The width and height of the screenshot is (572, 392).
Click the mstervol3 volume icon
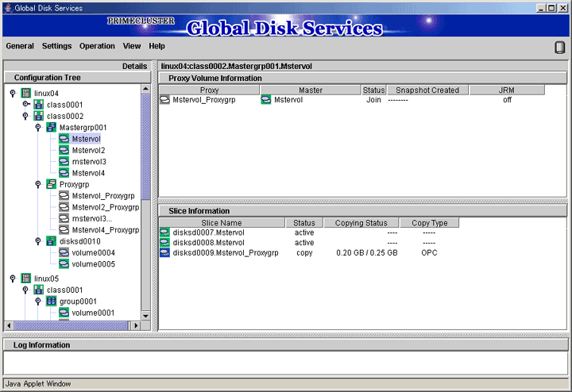[x=64, y=161]
